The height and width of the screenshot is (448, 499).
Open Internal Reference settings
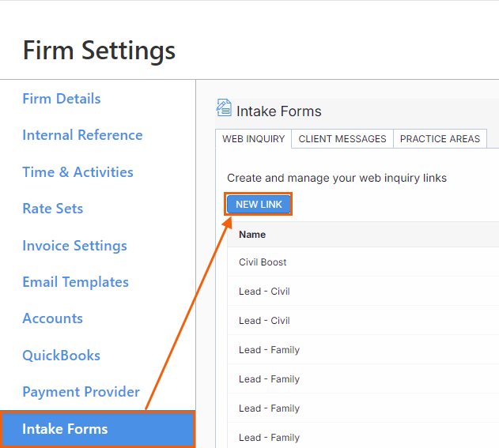[x=82, y=135]
